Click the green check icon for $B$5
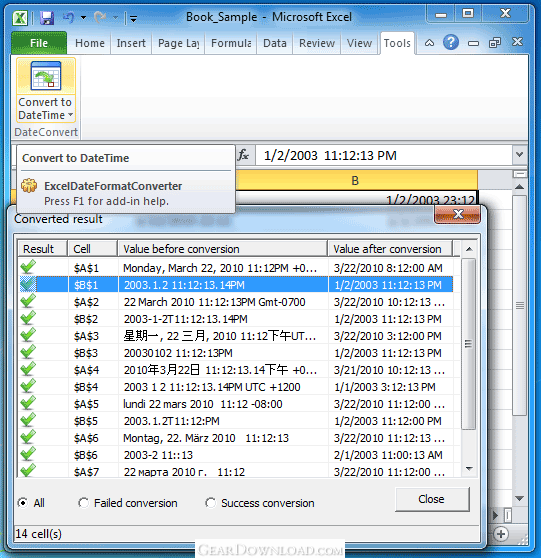This screenshot has height=558, width=541. (28, 421)
